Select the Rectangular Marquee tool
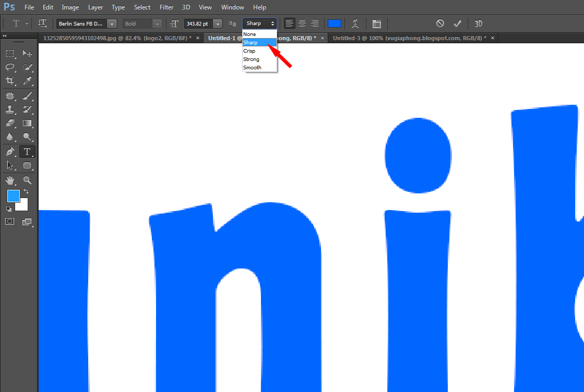 [10, 53]
